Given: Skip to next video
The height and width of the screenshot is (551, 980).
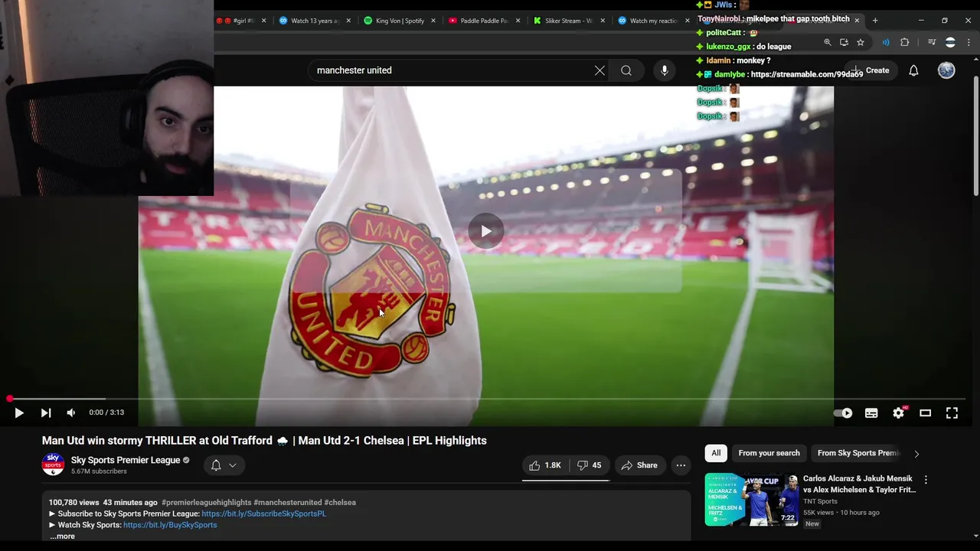Looking at the screenshot, I should [x=46, y=413].
